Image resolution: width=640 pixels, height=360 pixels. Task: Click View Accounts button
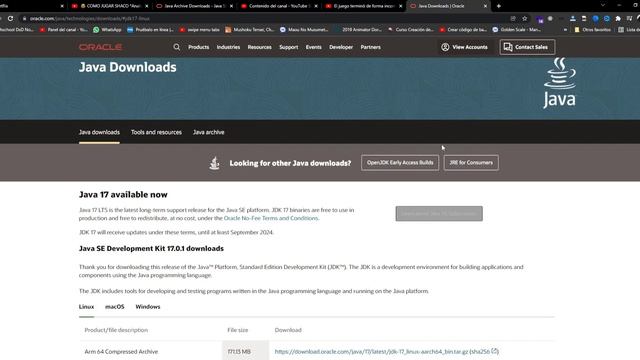(464, 47)
